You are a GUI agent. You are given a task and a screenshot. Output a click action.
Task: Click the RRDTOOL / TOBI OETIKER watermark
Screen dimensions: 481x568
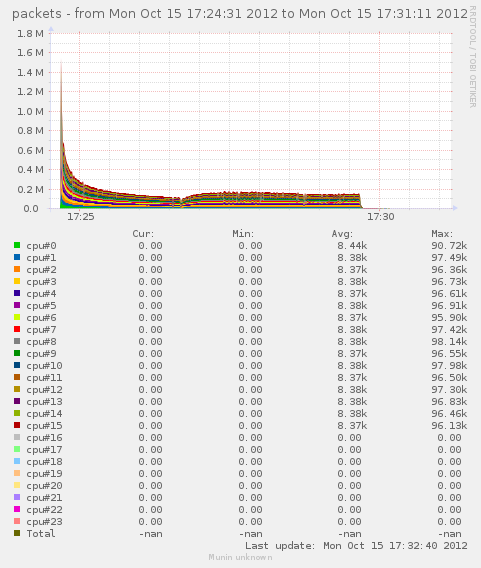coord(472,57)
